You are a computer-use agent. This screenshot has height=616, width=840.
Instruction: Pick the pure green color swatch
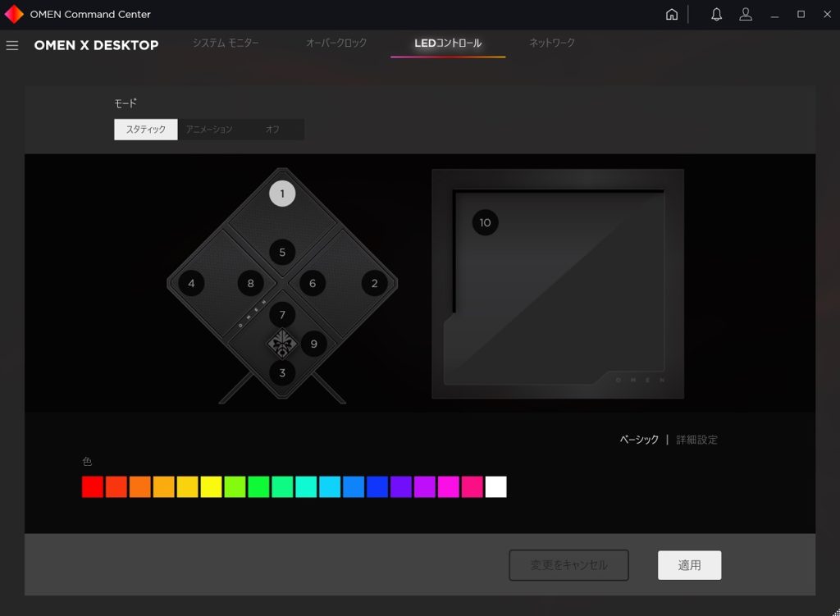[x=258, y=487]
